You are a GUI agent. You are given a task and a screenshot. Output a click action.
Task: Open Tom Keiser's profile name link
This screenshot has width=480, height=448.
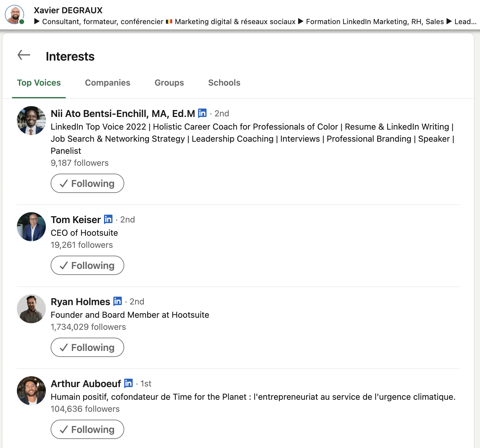[76, 219]
